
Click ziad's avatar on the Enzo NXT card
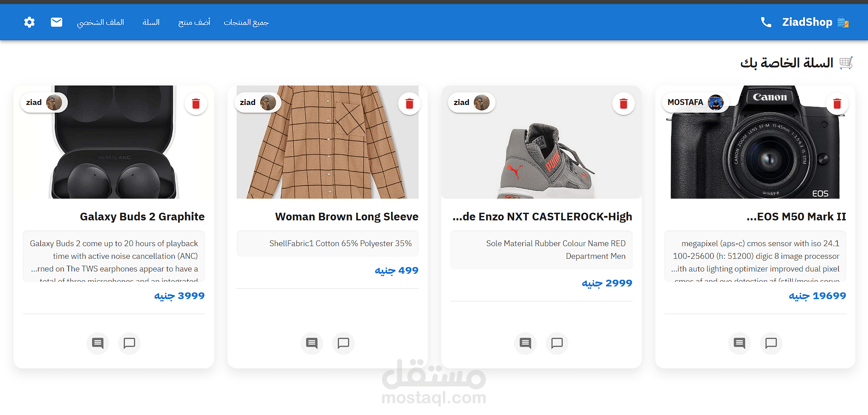click(482, 103)
